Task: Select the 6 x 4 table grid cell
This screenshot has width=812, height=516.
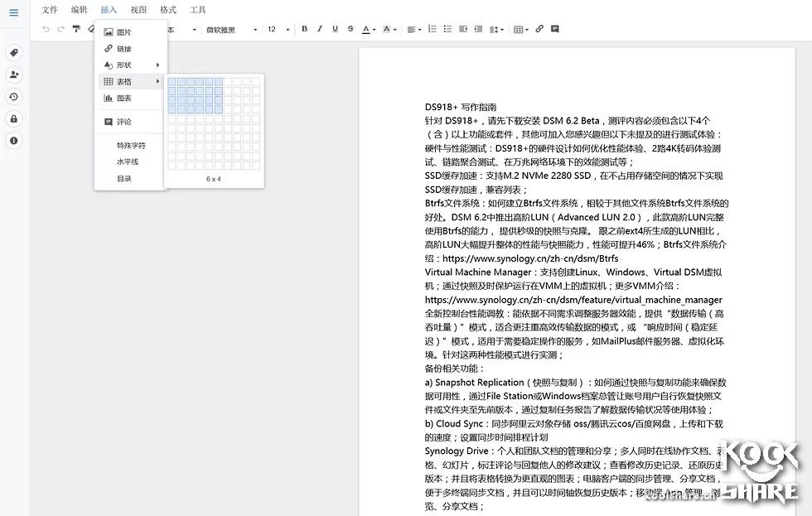Action: pyautogui.click(x=219, y=109)
